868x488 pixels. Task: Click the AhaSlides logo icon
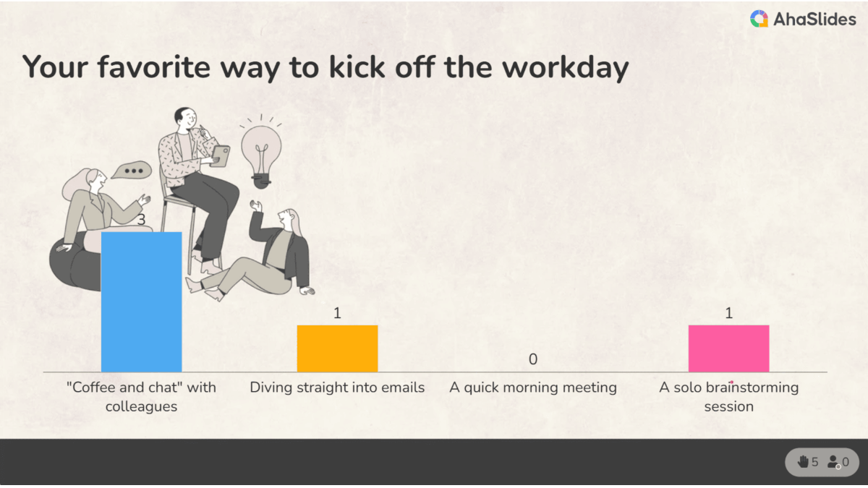pos(759,20)
